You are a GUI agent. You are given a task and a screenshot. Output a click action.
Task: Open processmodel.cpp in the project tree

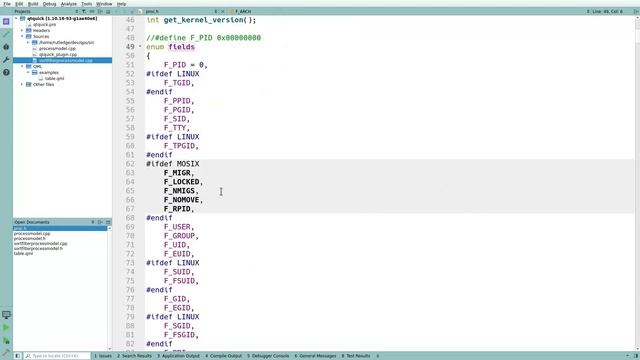[57, 49]
